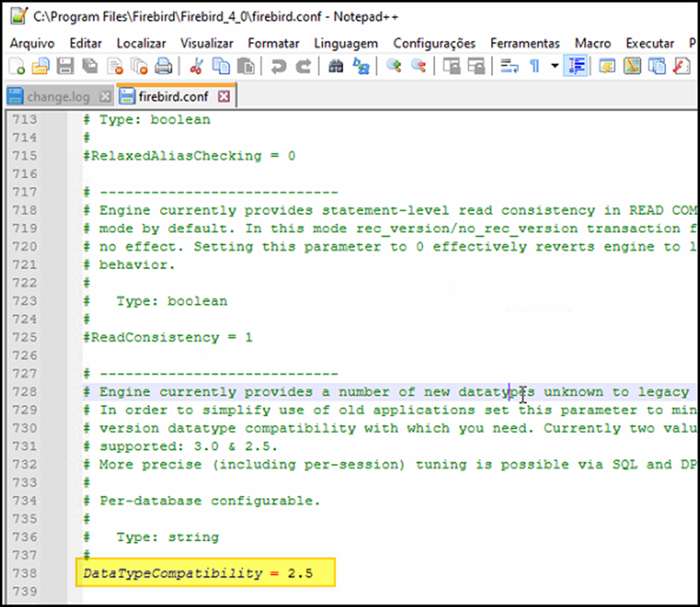Click the Copy toolbar icon
Viewport: 700px width, 607px height.
point(220,66)
